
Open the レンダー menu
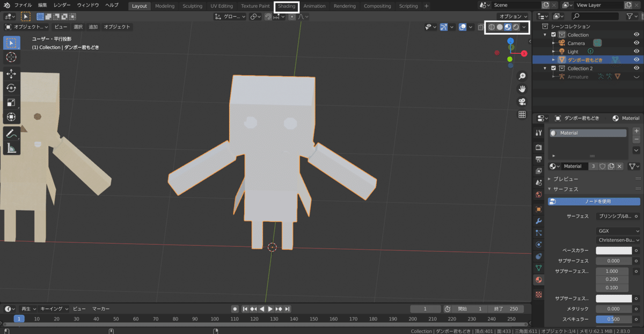point(62,5)
